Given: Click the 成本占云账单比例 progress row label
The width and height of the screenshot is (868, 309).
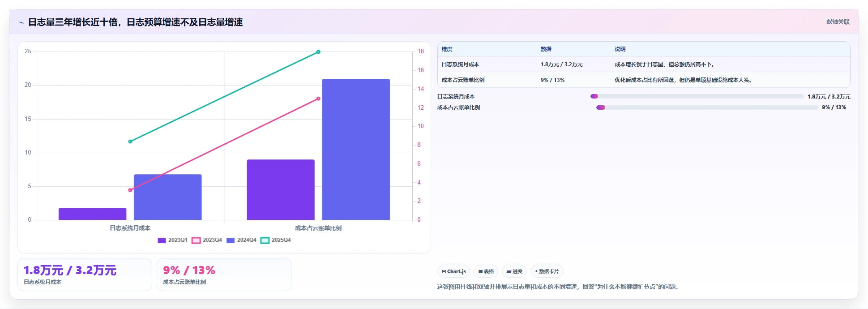Looking at the screenshot, I should point(458,107).
